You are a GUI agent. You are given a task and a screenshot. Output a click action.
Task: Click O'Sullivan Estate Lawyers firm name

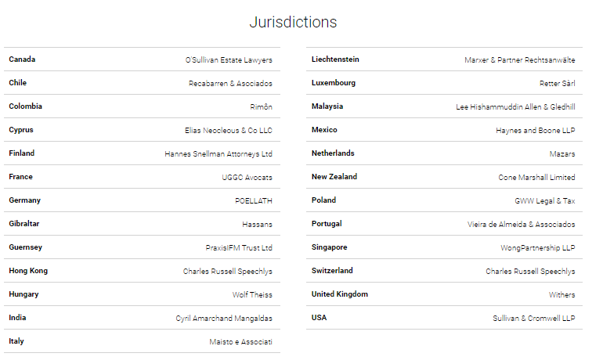[x=229, y=59]
